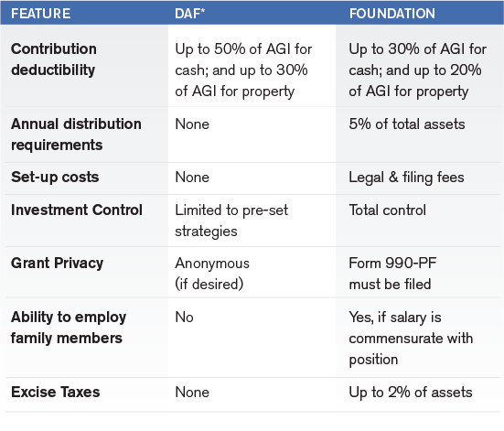Viewport: 504px width, 431px height.
Task: Select the 5% of total assets cell
Action: point(407,124)
